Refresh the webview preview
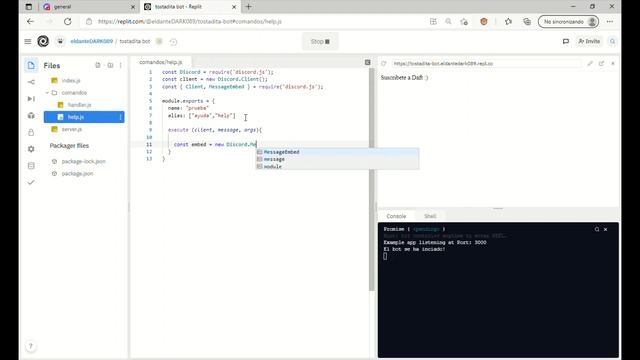This screenshot has height=360, width=640. click(x=384, y=64)
